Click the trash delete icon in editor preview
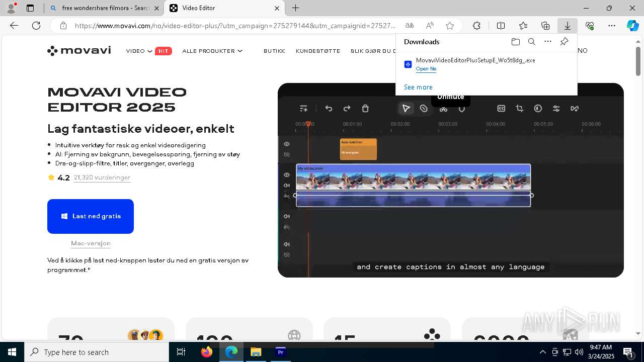 pos(366,109)
